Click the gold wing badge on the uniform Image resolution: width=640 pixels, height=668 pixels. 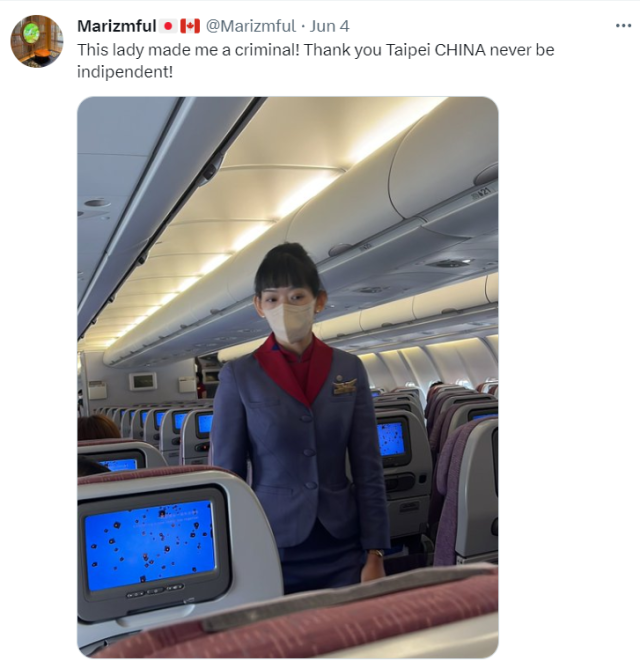point(344,385)
